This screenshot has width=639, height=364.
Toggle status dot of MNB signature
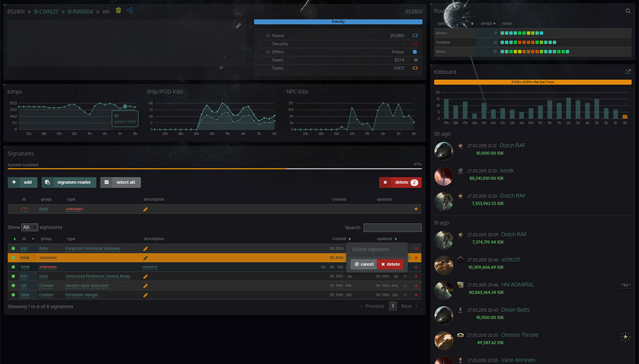(x=14, y=267)
